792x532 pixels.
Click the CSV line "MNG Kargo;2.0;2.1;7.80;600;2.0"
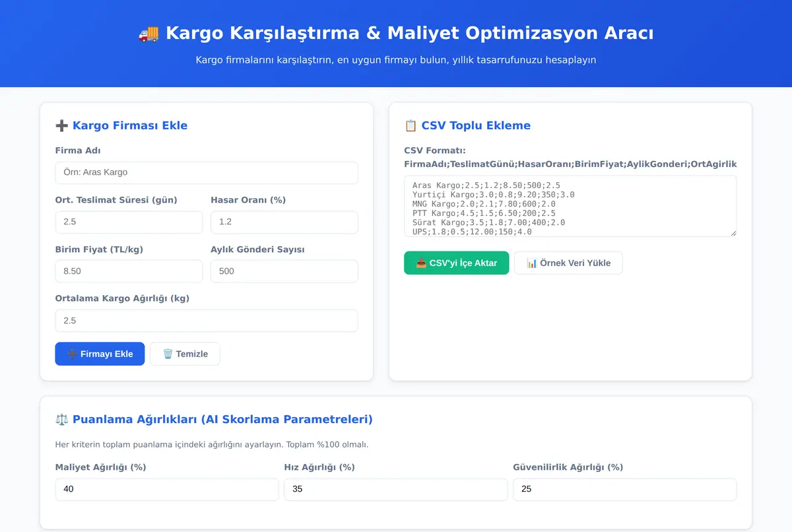tap(484, 204)
